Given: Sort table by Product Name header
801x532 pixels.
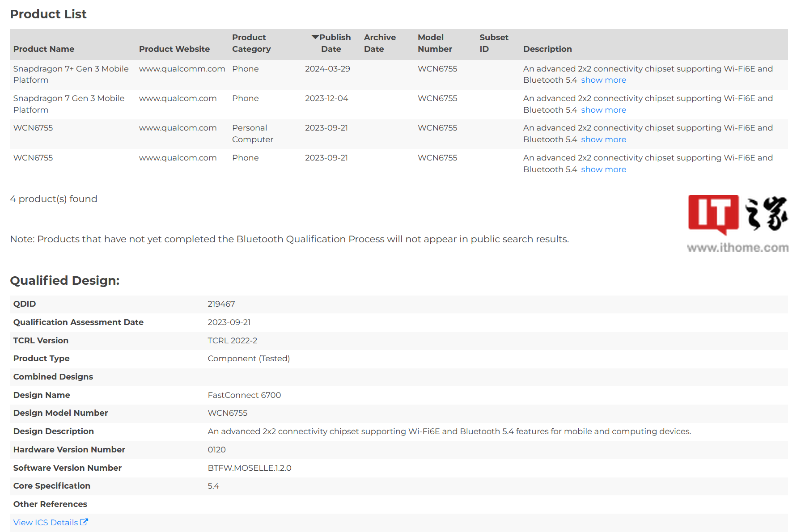Looking at the screenshot, I should [44, 49].
